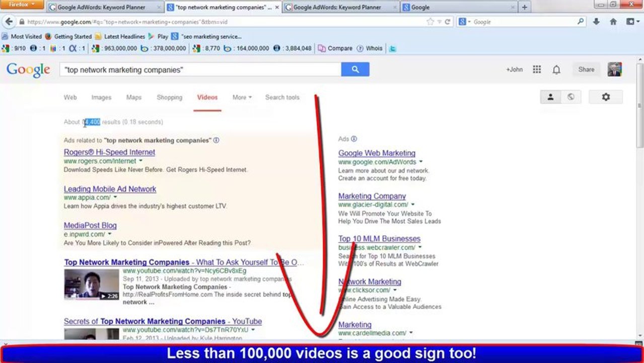
Task: Go back with the browser back arrow
Action: pos(9,22)
